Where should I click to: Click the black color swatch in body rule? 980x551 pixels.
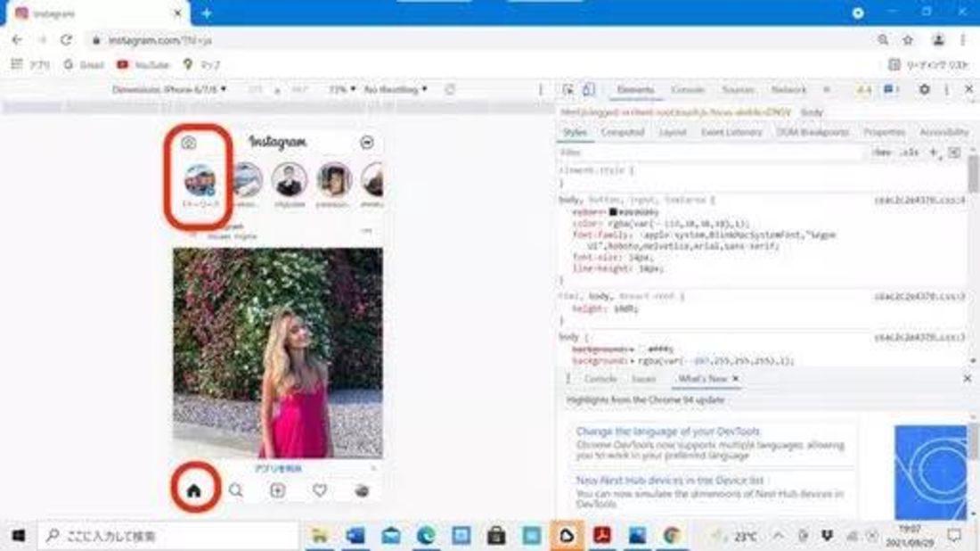click(x=613, y=213)
